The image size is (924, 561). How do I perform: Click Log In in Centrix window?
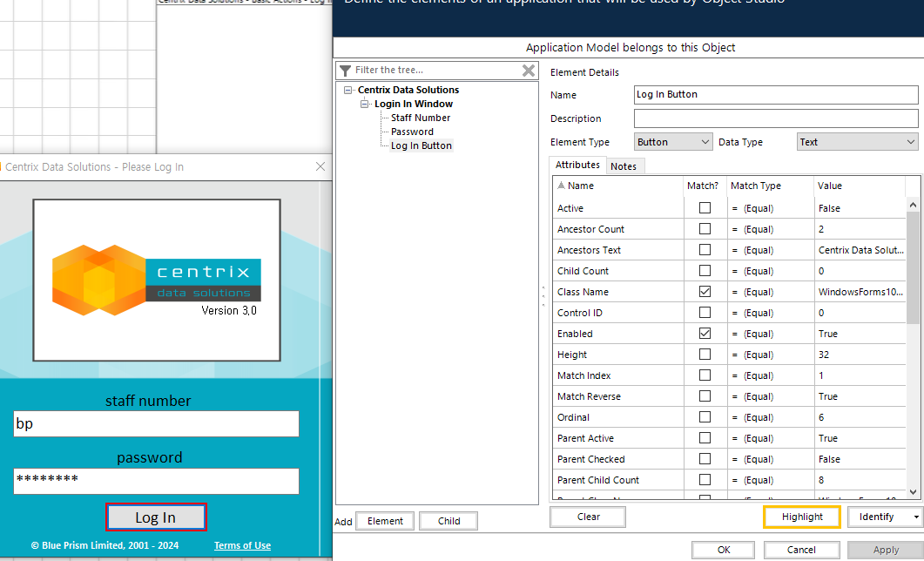click(x=156, y=517)
